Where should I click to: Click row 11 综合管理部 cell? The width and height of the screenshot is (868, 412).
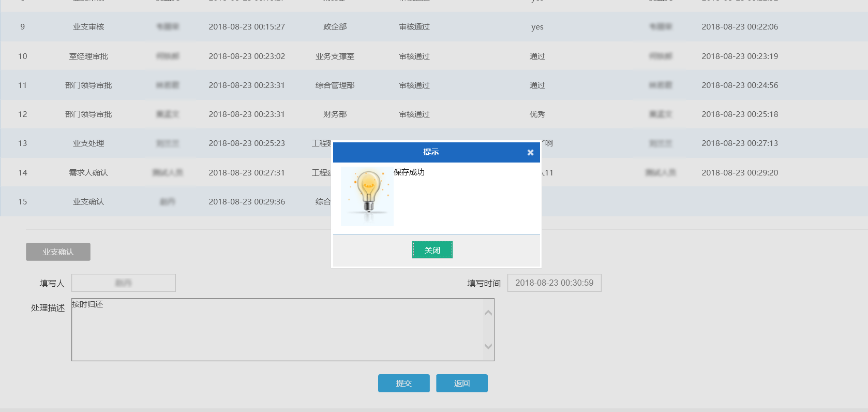[335, 85]
